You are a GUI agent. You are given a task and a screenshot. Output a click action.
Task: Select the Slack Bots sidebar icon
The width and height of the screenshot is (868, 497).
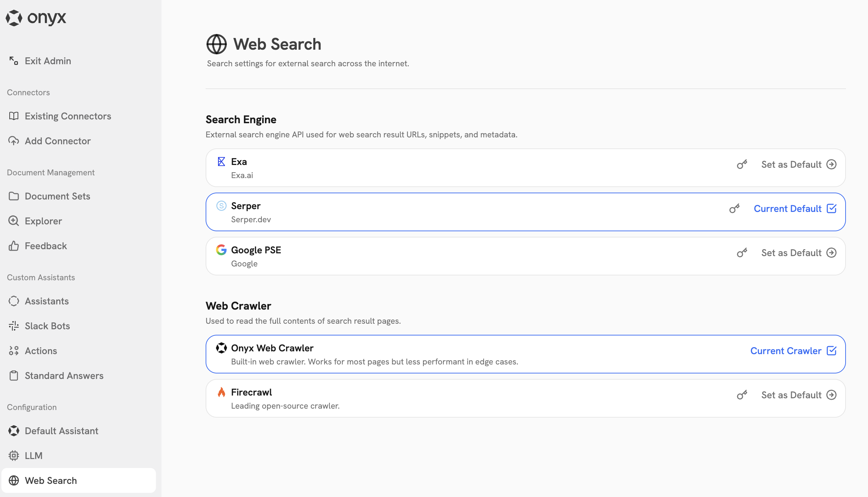13,326
